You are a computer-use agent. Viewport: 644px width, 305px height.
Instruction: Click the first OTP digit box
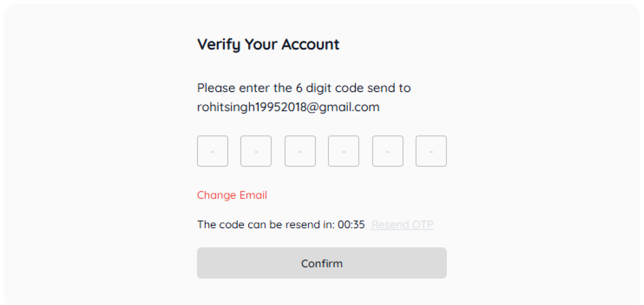point(212,151)
